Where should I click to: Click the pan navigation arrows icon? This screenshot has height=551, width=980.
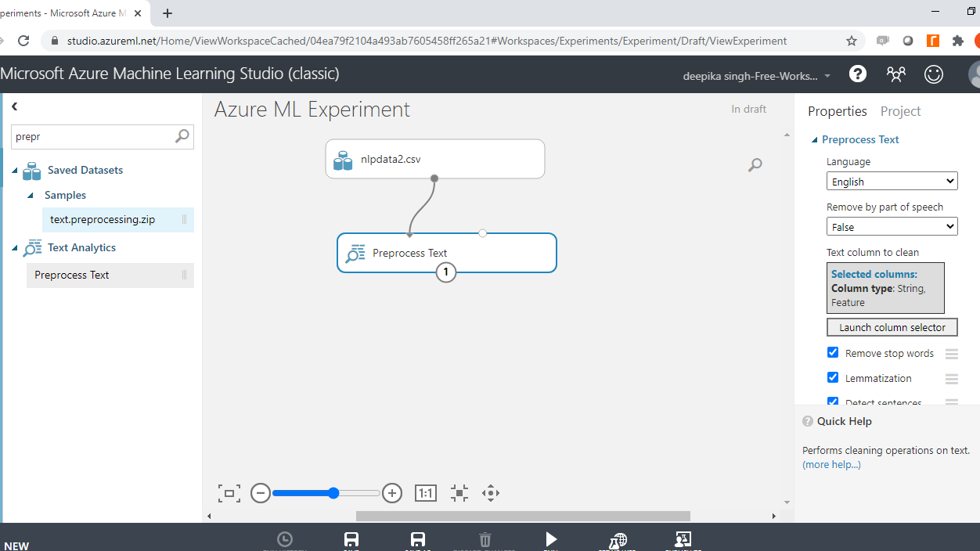click(491, 493)
